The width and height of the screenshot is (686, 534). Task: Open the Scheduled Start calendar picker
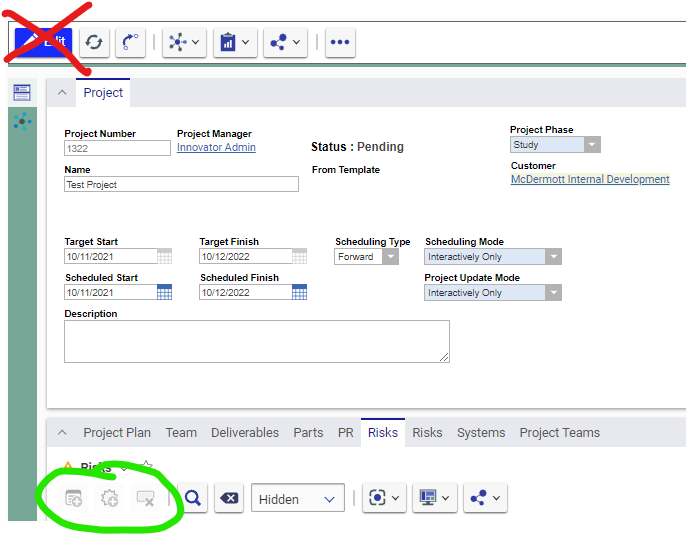[165, 292]
